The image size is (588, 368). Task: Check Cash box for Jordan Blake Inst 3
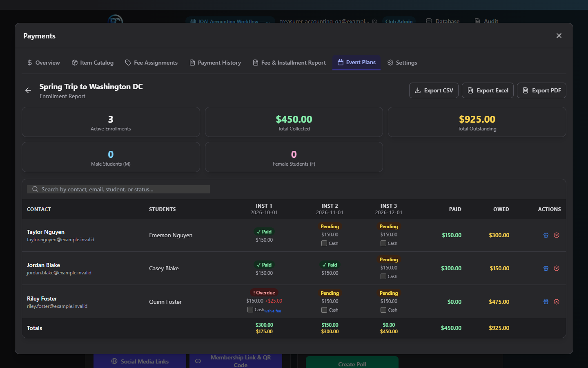coord(383,276)
